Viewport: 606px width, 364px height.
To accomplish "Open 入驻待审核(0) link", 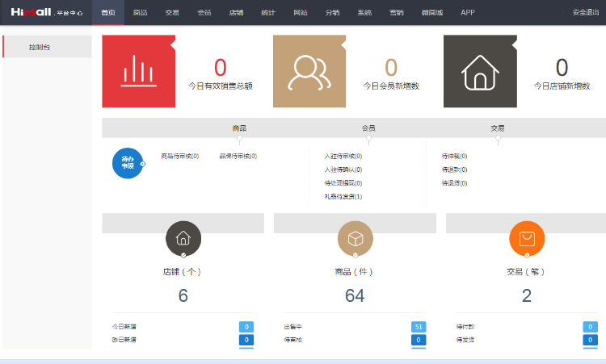I will [343, 156].
